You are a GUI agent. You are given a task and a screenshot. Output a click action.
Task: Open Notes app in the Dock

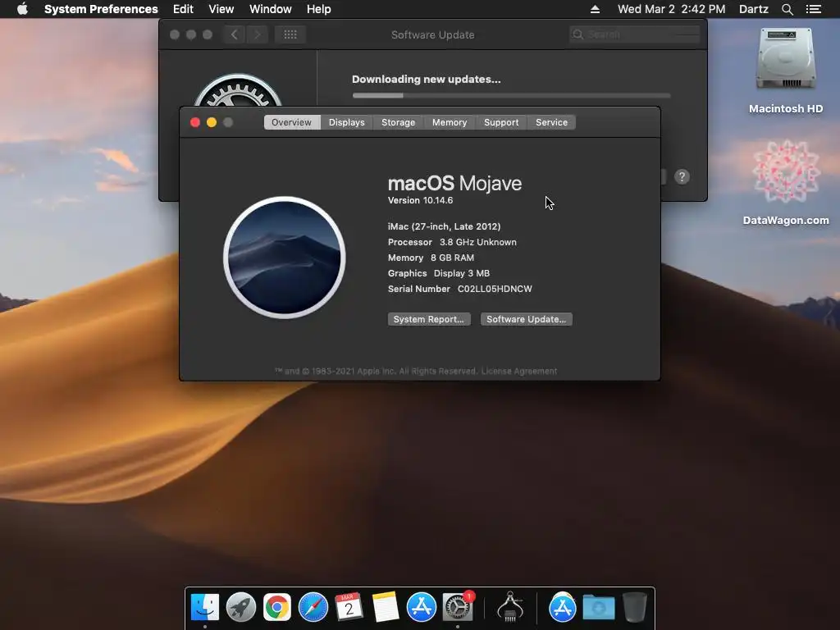[386, 607]
